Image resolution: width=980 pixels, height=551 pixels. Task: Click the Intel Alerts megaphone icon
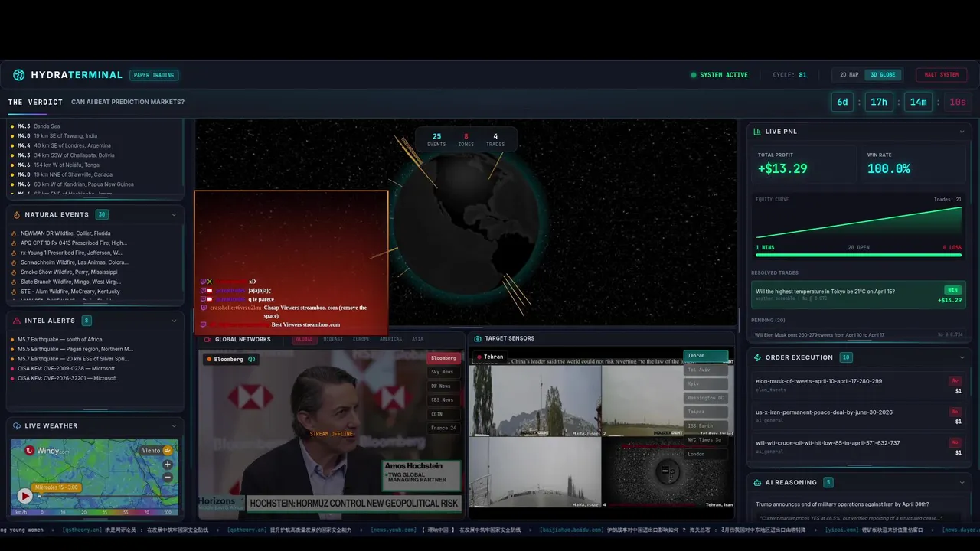click(x=16, y=321)
